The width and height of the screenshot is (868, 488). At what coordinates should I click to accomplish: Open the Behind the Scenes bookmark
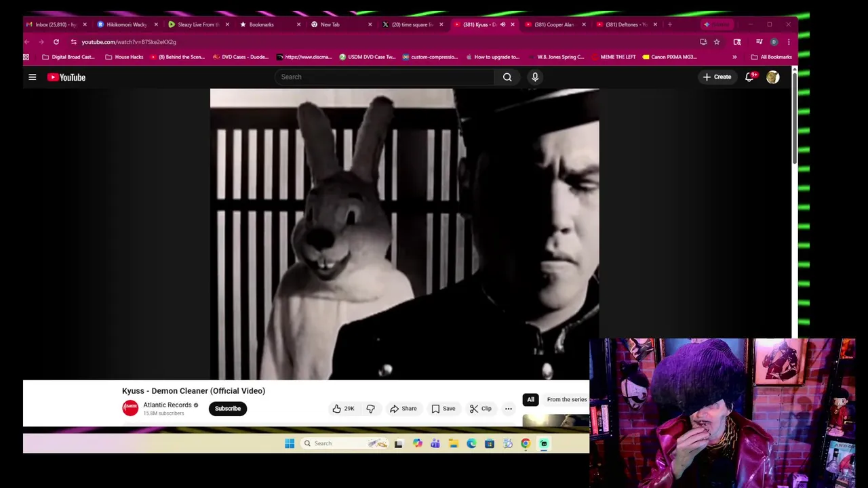point(178,57)
